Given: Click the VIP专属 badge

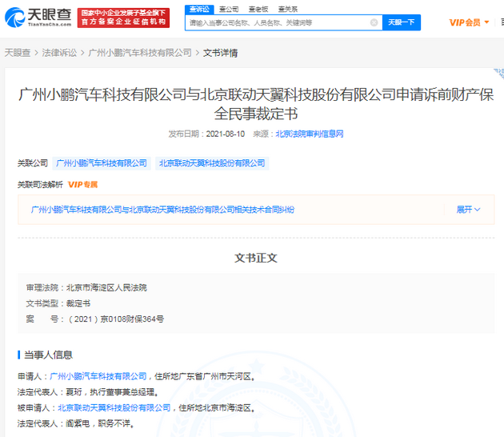Looking at the screenshot, I should pos(82,185).
